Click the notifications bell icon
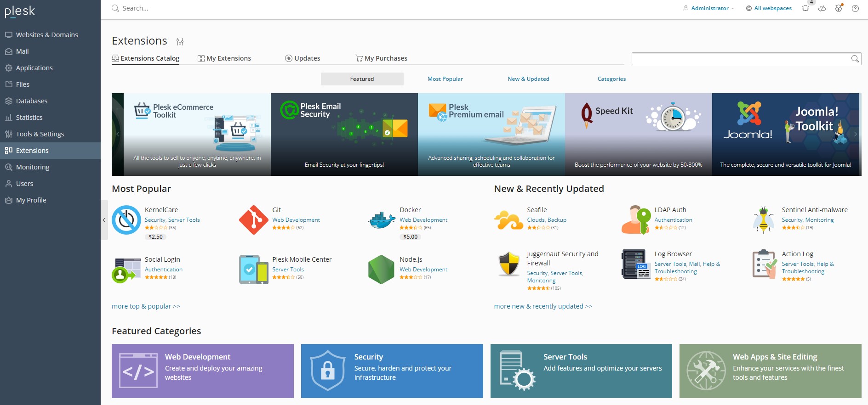Screen dimensions: 868x405 [x=805, y=8]
